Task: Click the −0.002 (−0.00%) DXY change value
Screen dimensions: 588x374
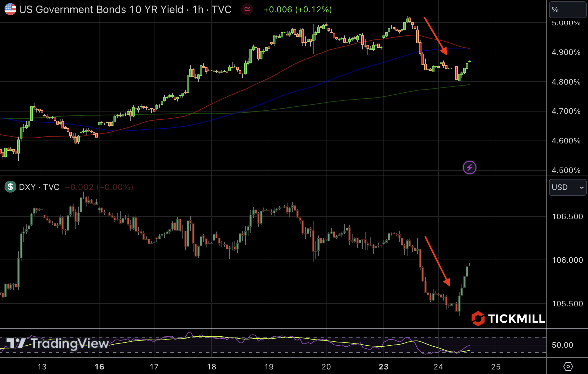Action: pyautogui.click(x=99, y=187)
